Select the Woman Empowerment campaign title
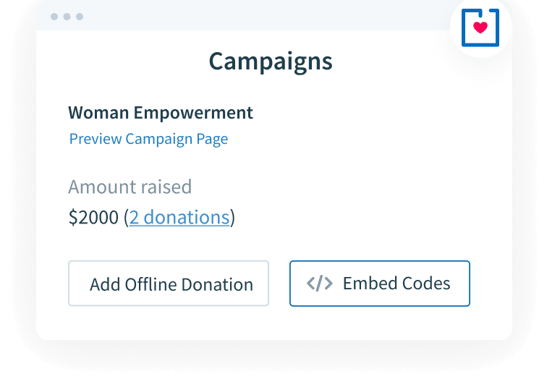 tap(161, 113)
